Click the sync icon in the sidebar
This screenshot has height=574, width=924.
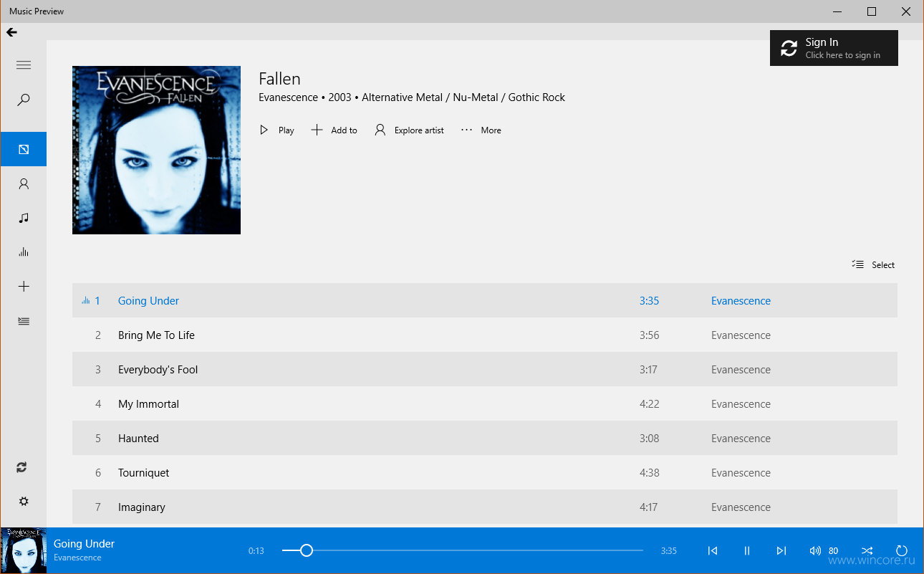pos(21,467)
